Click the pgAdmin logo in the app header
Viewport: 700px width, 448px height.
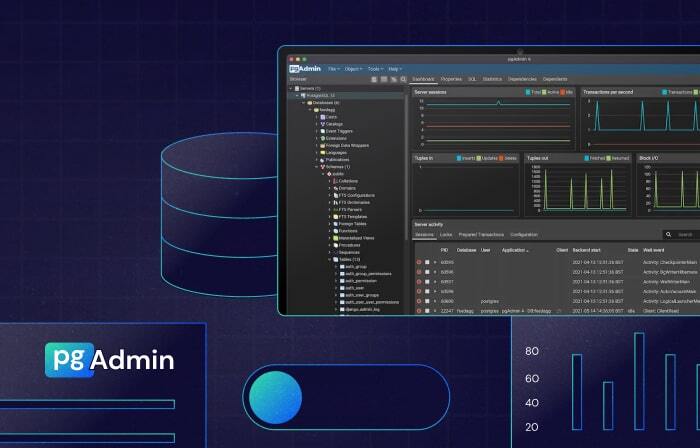(x=305, y=69)
